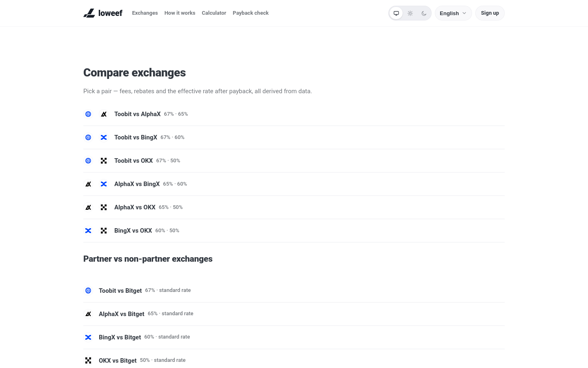
Task: Open the AlphaX vs BingX comparison
Action: click(137, 184)
